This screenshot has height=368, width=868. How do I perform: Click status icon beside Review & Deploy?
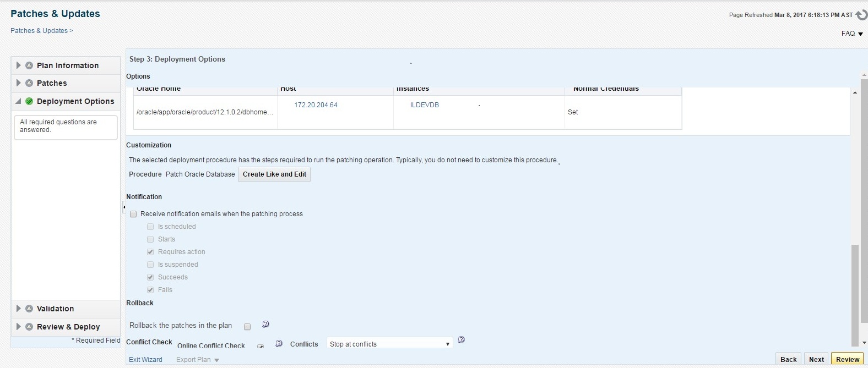tap(29, 327)
